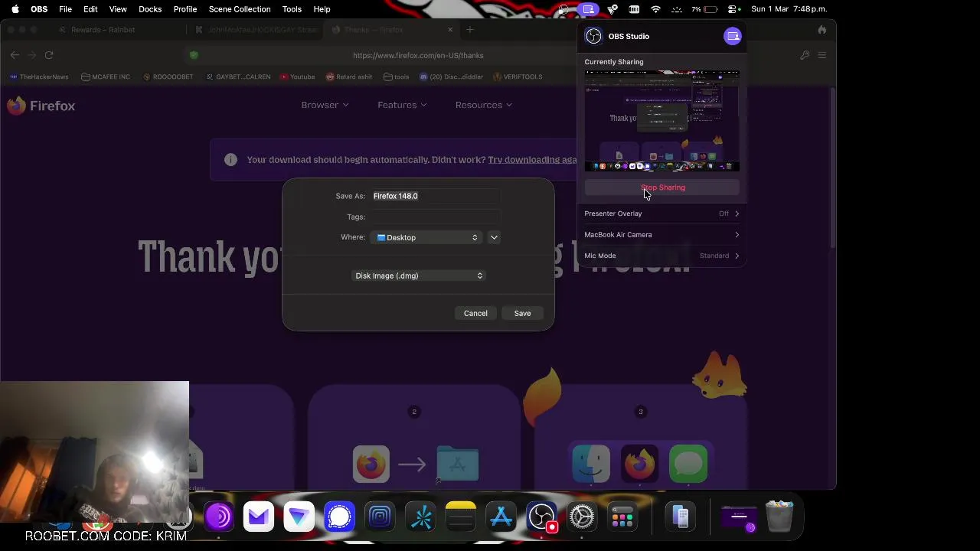Open the browser hamburger menu
This screenshot has height=551, width=980.
[x=822, y=55]
